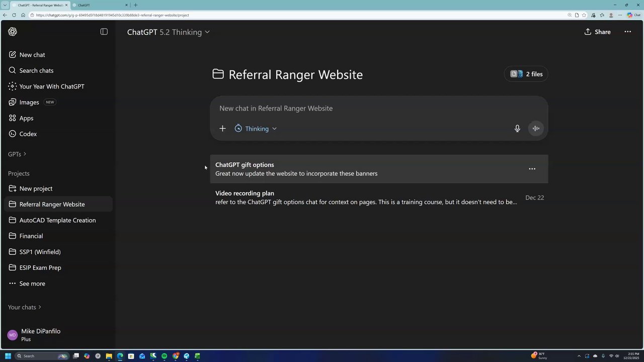644x362 pixels.
Task: Open the Video recording plan chat
Action: pyautogui.click(x=379, y=198)
